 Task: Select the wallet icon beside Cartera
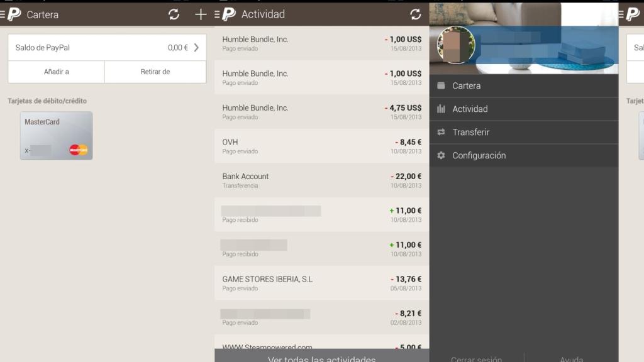(441, 85)
